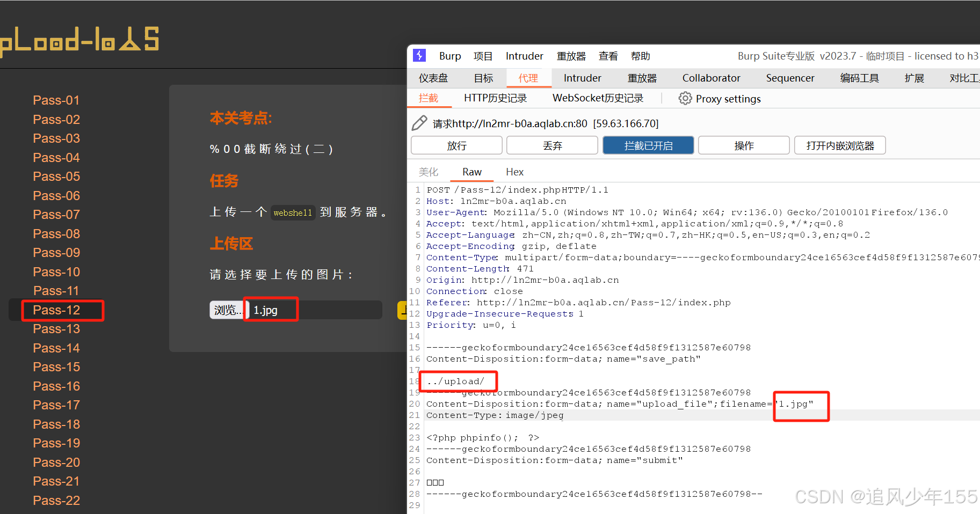Viewport: 980px width, 514px height.
Task: Open Pass-20 in the sidebar
Action: coord(56,462)
